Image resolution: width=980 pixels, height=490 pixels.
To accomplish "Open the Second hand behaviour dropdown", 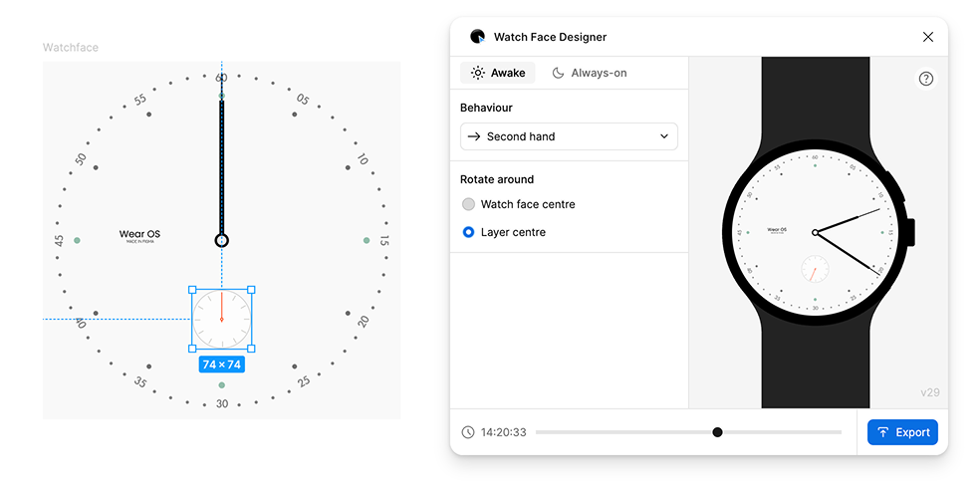I will [568, 136].
